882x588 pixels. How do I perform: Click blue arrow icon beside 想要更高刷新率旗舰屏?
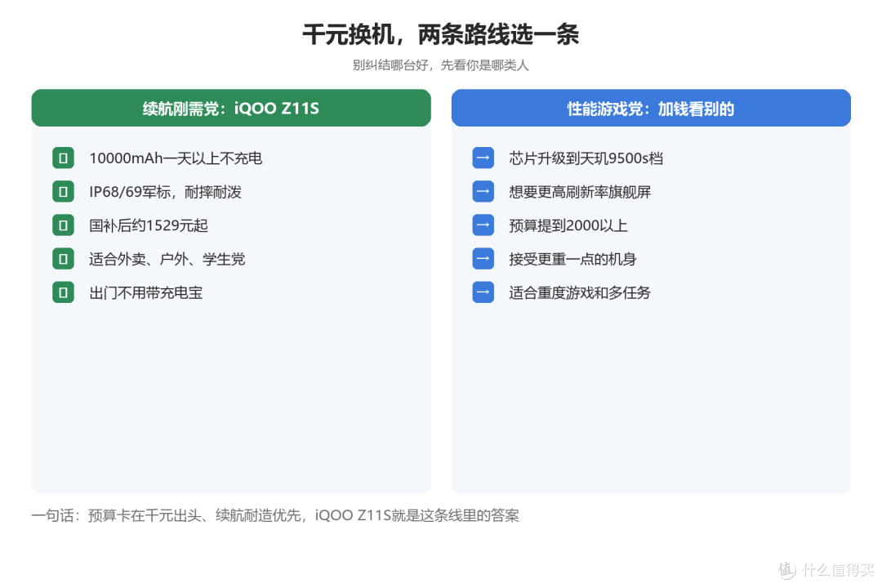483,192
